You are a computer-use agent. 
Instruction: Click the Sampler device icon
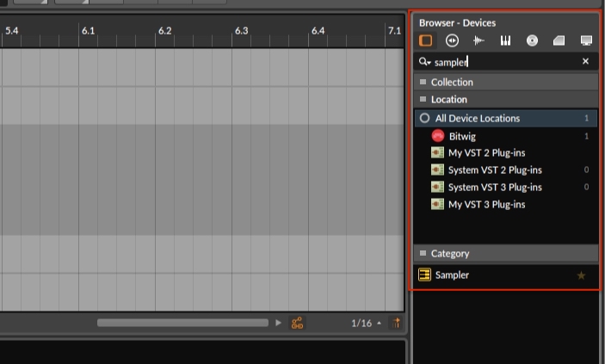pos(425,275)
